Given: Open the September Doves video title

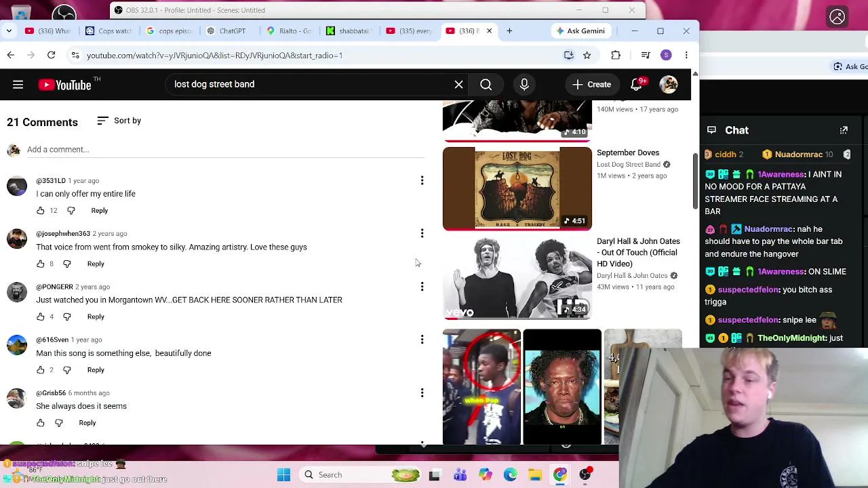Looking at the screenshot, I should [628, 153].
